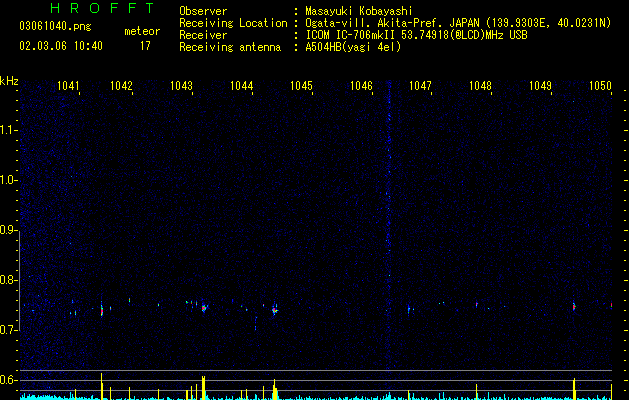Click the meteor count 17
Screen dimensions: 629x400
(145, 46)
